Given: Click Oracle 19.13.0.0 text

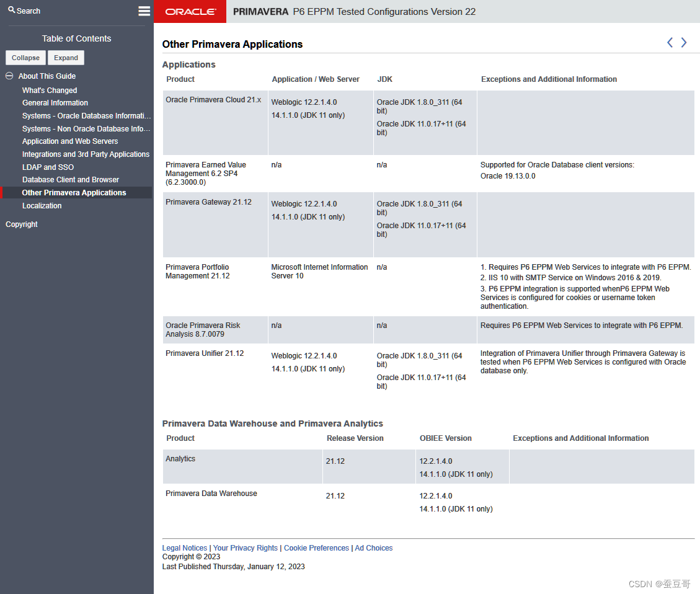Looking at the screenshot, I should [x=508, y=176].
